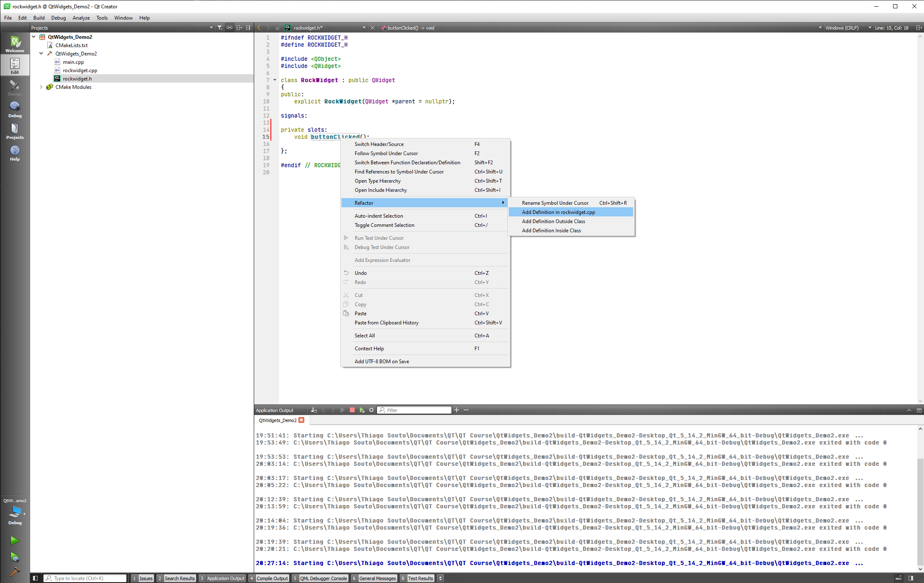Toggle synchronize with editor link icon

click(230, 28)
